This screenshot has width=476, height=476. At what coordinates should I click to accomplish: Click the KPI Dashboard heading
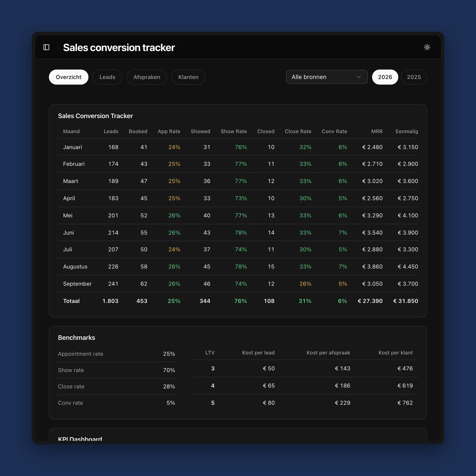click(80, 439)
